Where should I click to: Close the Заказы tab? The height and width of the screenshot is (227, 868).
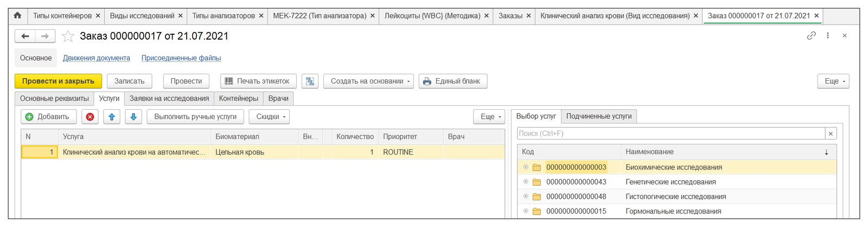click(528, 16)
